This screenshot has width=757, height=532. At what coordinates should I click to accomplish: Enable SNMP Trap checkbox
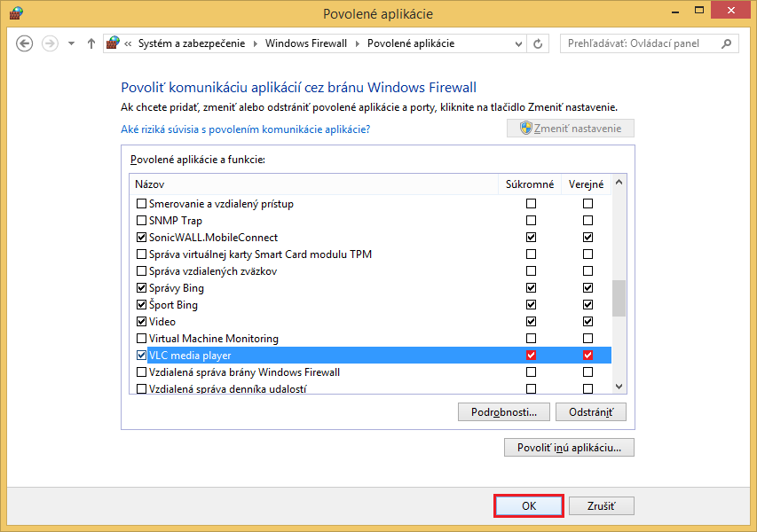[142, 221]
